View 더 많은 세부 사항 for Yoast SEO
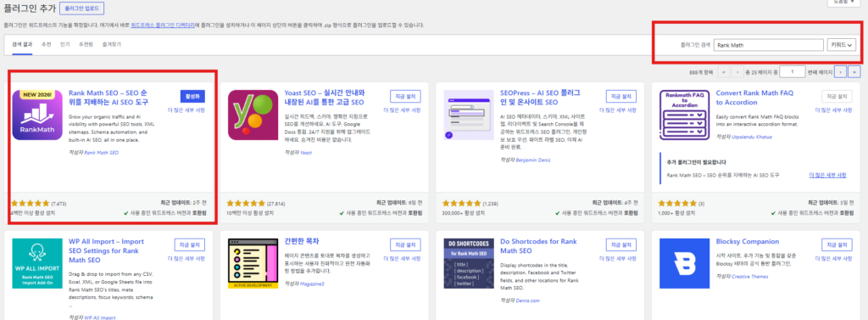This screenshot has height=320, width=868. tap(402, 110)
